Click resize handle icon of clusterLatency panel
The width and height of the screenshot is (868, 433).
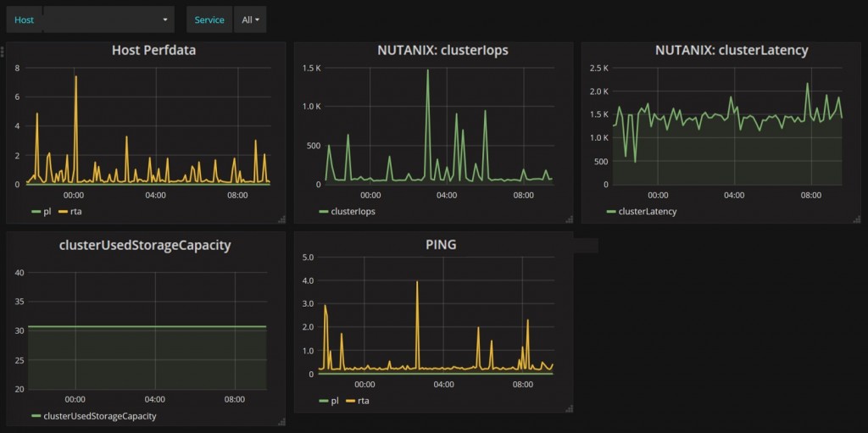pyautogui.click(x=857, y=219)
